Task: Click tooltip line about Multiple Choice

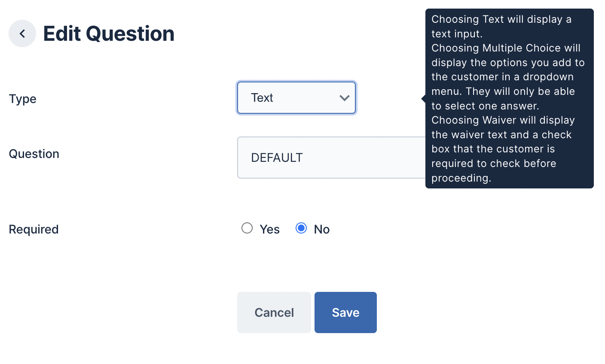Action: coord(506,48)
